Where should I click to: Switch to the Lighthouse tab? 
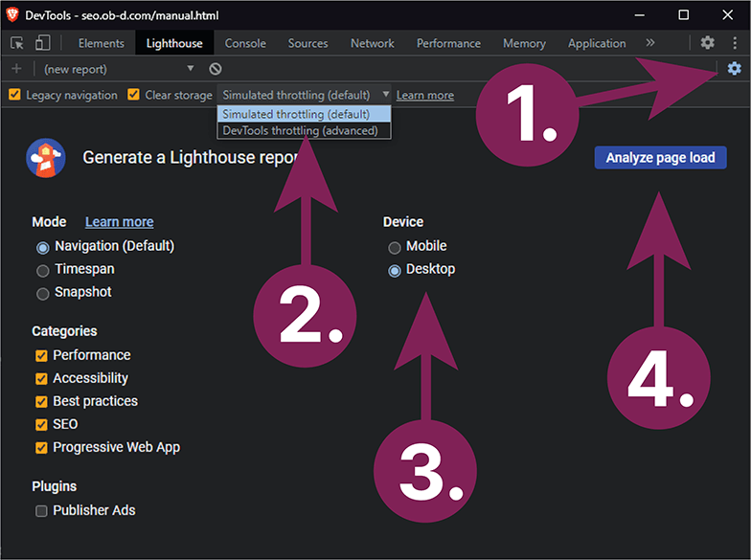[x=174, y=43]
